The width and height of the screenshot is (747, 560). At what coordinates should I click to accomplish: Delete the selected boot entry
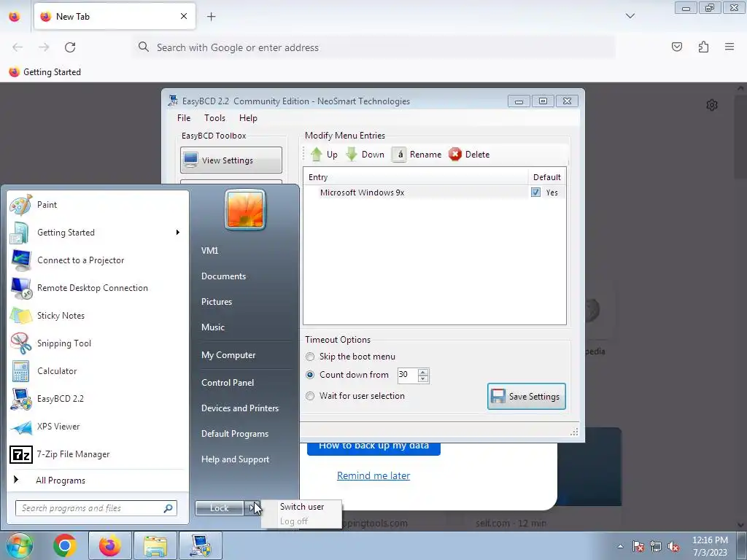(469, 155)
